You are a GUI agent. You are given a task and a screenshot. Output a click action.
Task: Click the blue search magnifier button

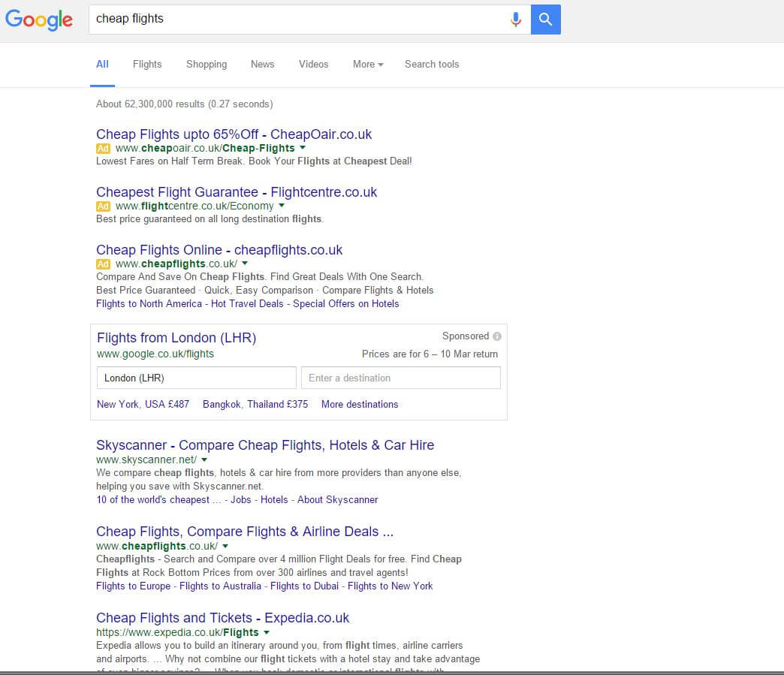(545, 20)
